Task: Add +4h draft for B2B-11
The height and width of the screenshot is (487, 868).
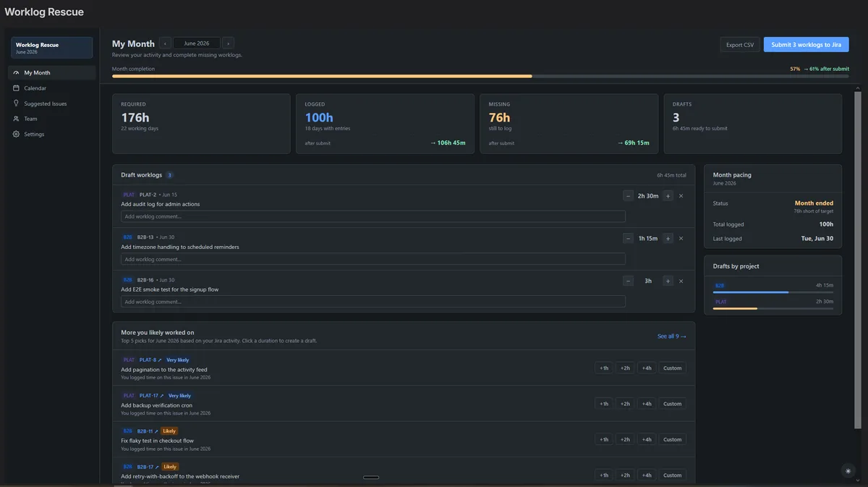Action: 646,439
